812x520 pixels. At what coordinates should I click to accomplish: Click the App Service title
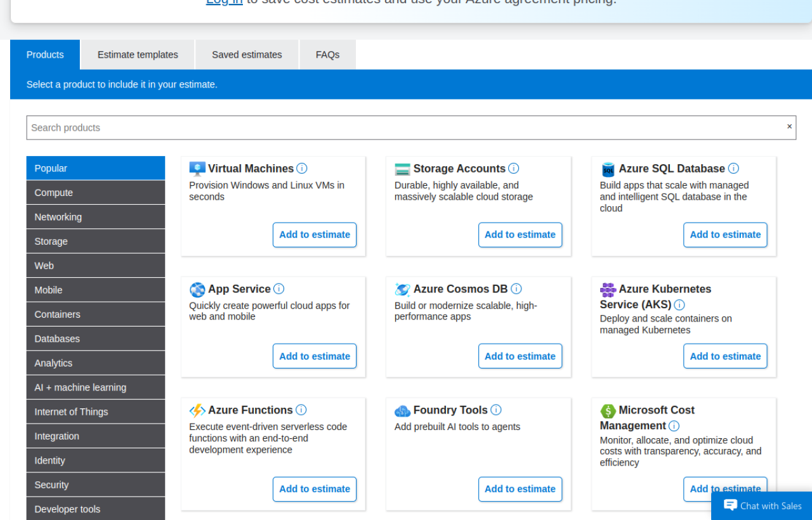(x=239, y=289)
